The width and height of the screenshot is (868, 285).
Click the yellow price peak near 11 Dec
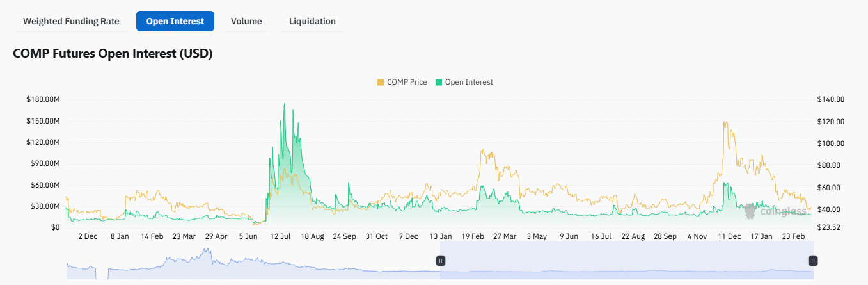(x=725, y=122)
